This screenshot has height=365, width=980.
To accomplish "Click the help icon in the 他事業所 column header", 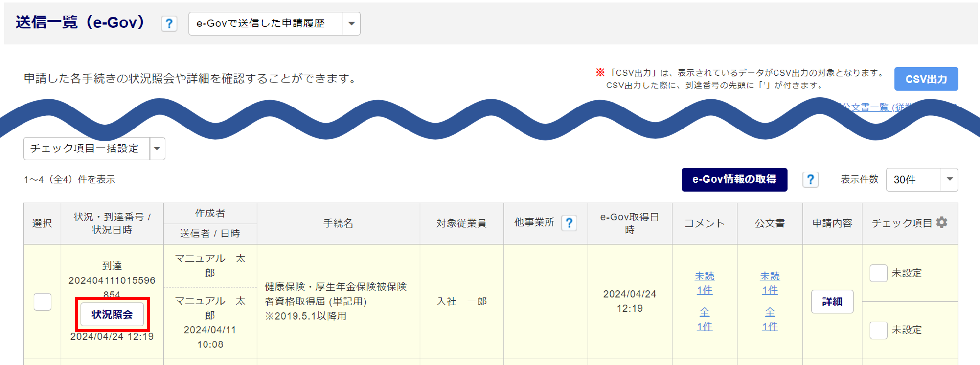I will coord(569,223).
